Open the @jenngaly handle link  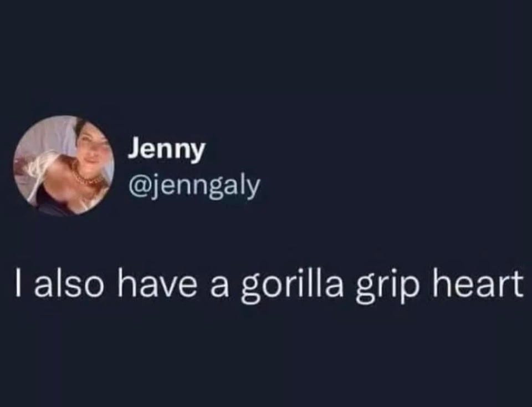pos(194,186)
